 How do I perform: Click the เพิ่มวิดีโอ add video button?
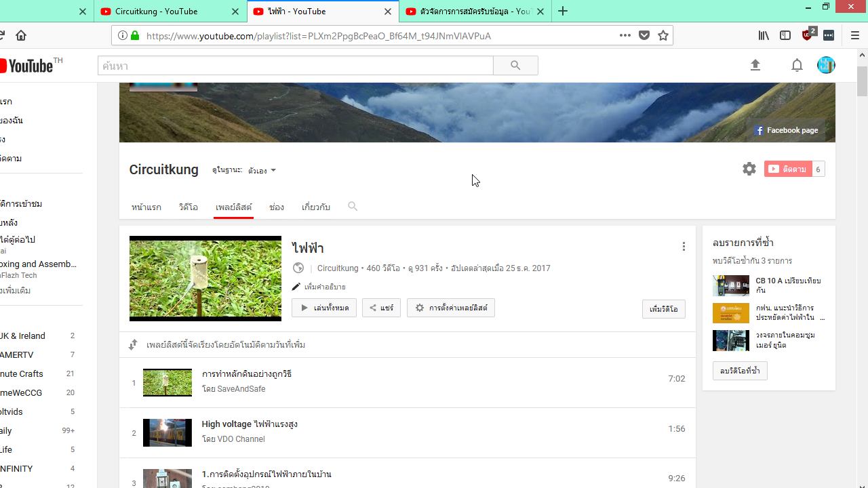point(663,309)
